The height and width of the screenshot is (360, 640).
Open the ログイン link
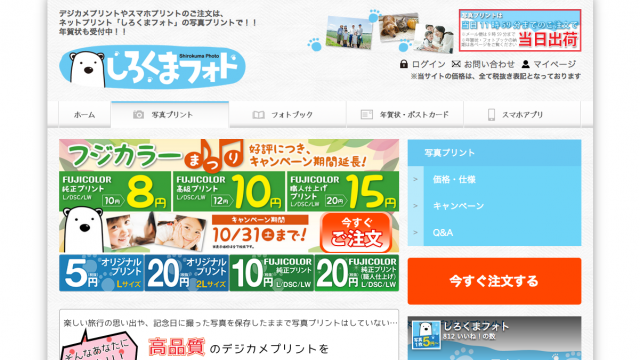[x=429, y=64]
